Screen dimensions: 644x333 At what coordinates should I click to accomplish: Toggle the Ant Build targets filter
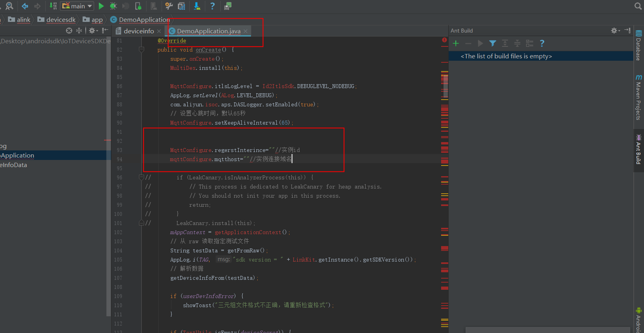point(493,43)
